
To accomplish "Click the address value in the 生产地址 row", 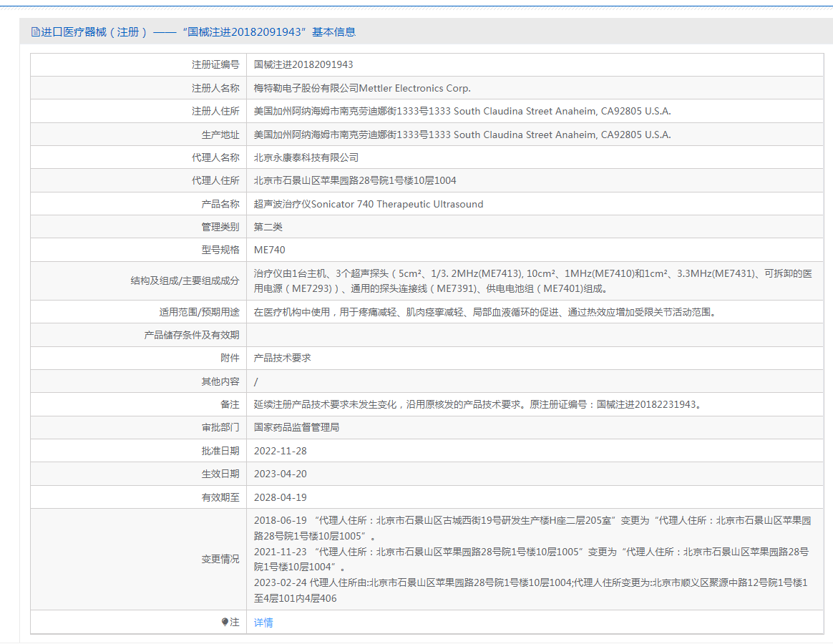I will click(462, 135).
